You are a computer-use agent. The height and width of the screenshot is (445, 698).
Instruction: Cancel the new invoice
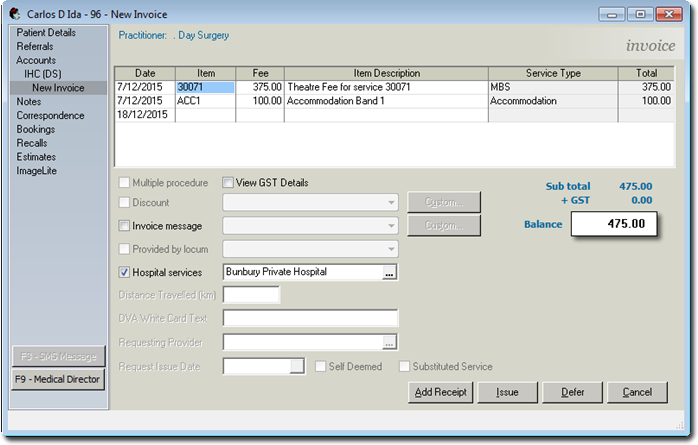pyautogui.click(x=637, y=392)
